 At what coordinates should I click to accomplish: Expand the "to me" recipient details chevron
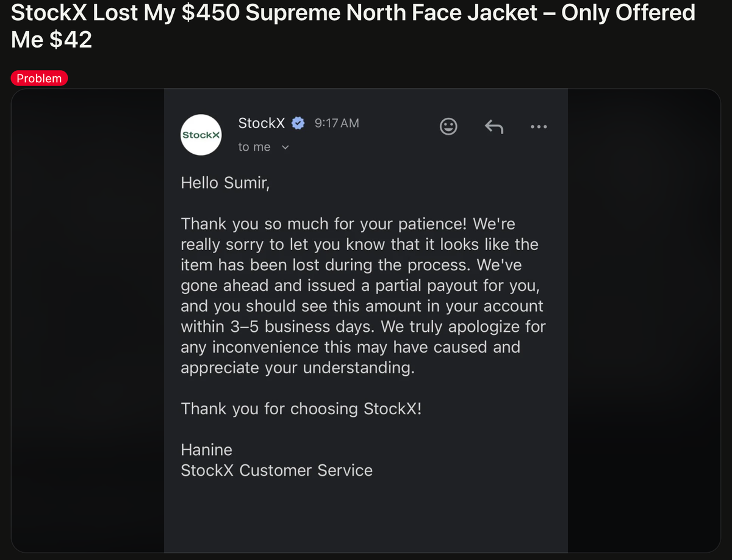(285, 146)
